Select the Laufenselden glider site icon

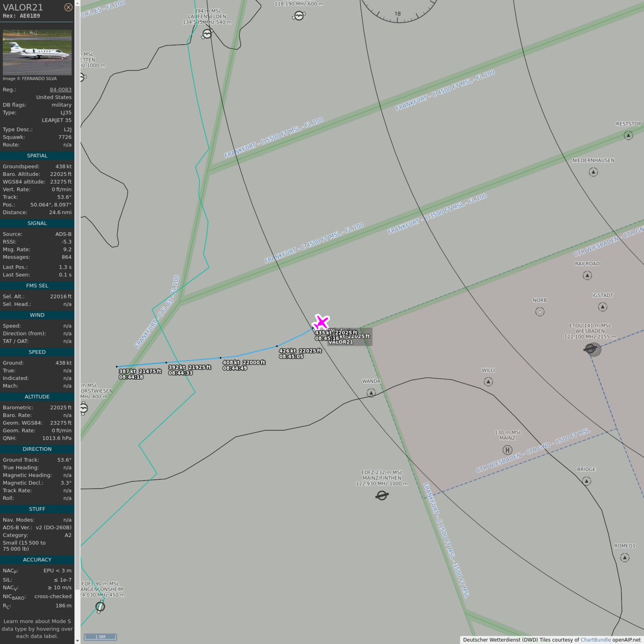[x=207, y=34]
